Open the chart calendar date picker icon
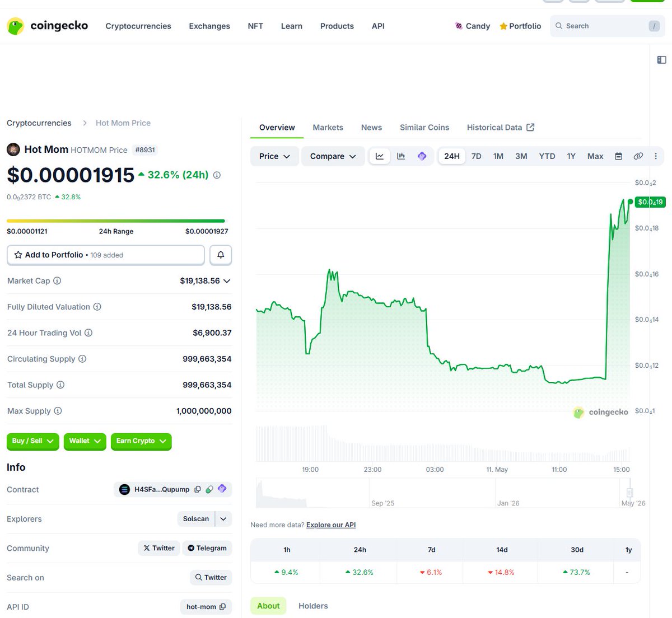The height and width of the screenshot is (618, 672). click(x=619, y=156)
